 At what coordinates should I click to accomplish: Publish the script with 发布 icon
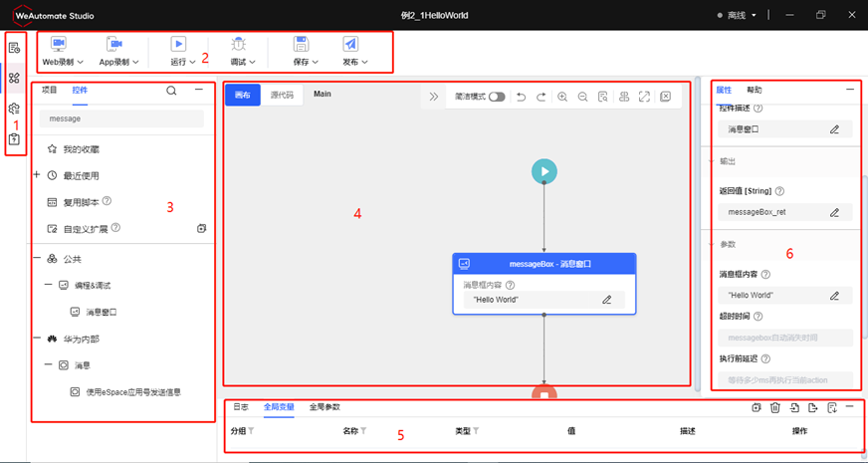[x=350, y=44]
